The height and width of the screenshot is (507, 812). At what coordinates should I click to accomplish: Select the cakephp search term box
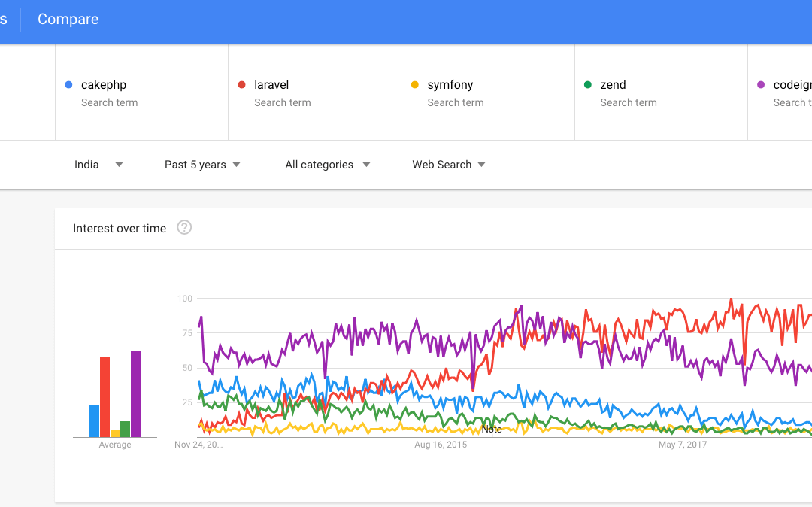click(141, 93)
